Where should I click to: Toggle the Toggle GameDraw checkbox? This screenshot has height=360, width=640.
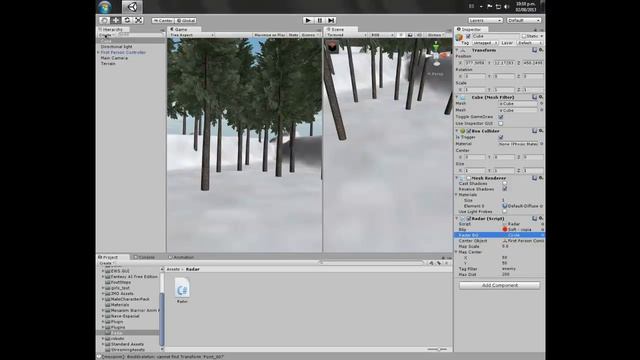click(500, 117)
